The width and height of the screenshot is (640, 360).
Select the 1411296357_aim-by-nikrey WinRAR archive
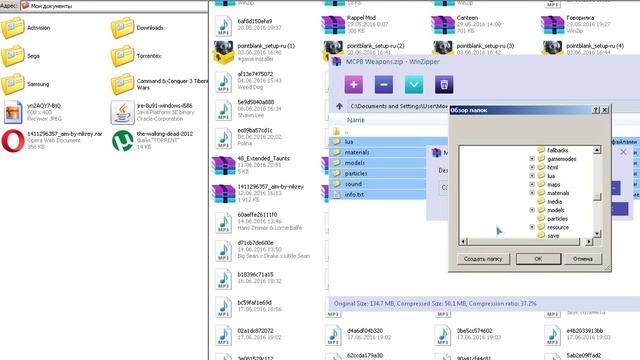coord(258,193)
